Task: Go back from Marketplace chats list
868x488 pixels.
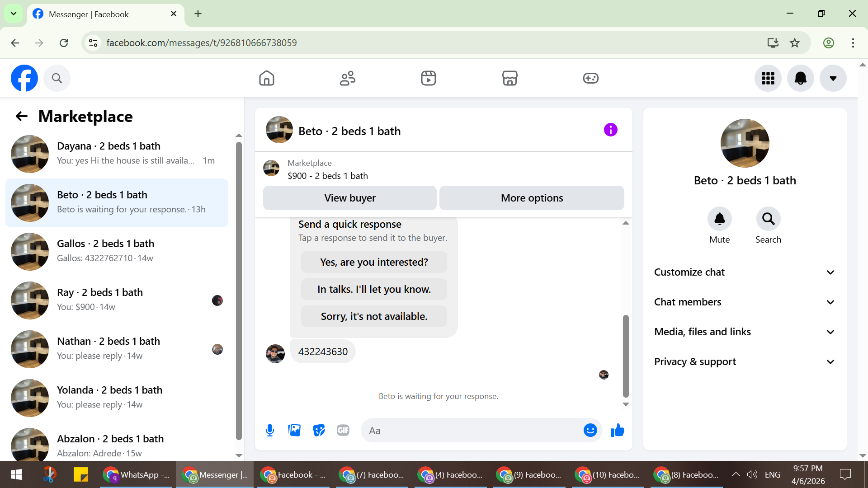Action: point(22,117)
